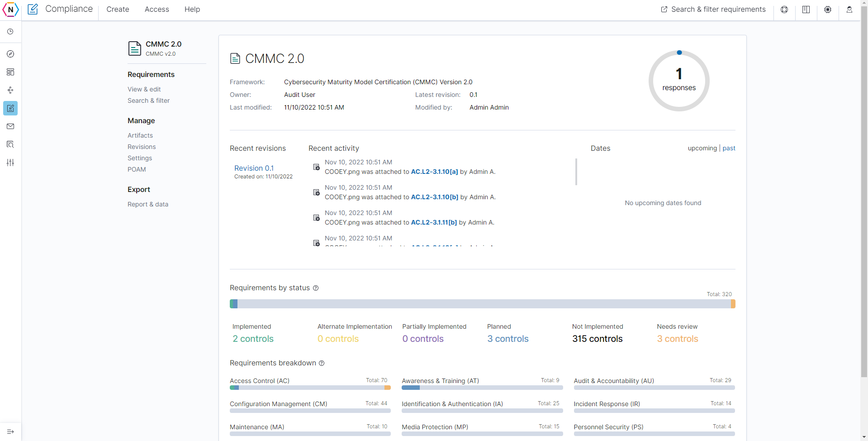868x441 pixels.
Task: Click attachment icon for AC.L2-3.1.10[a] activity
Action: tap(317, 167)
